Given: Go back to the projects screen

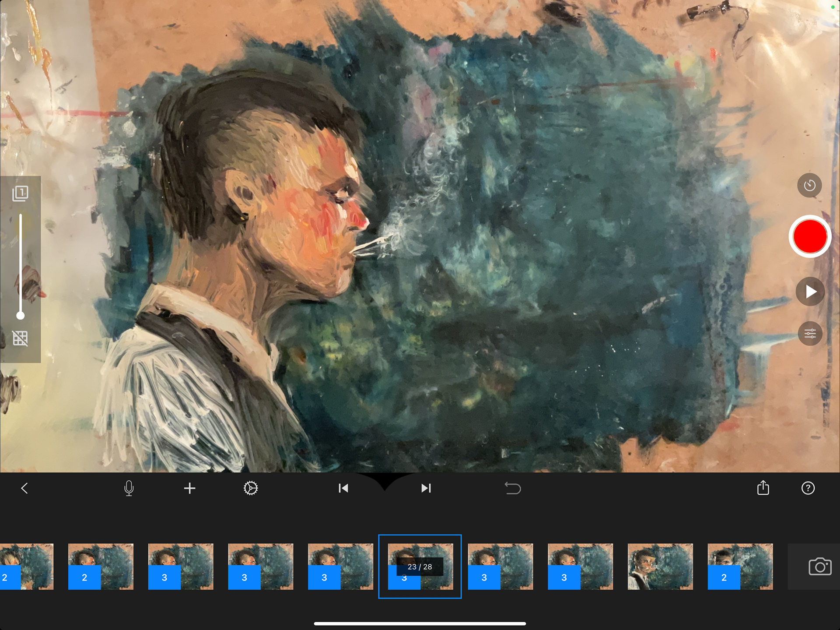Looking at the screenshot, I should tap(24, 488).
